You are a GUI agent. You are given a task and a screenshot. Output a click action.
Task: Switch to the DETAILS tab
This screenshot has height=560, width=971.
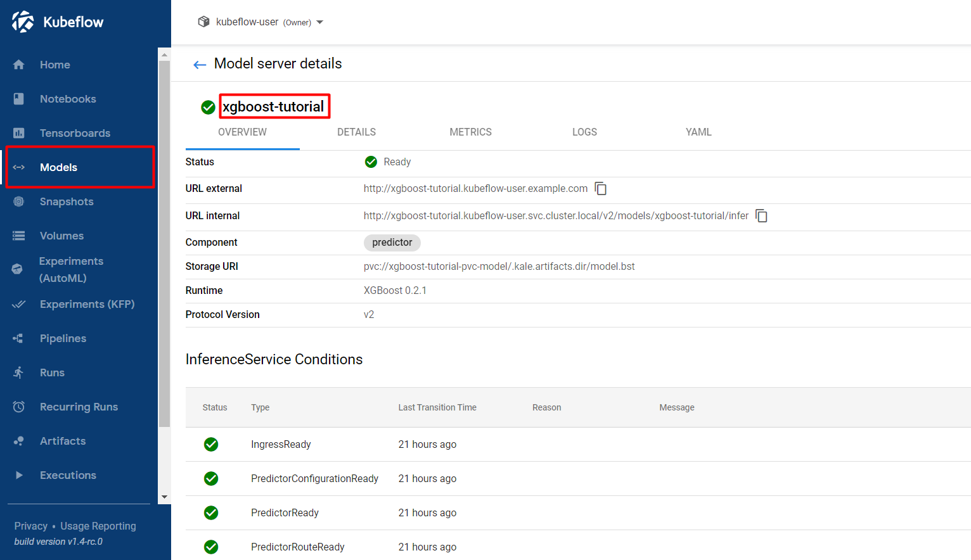[357, 132]
